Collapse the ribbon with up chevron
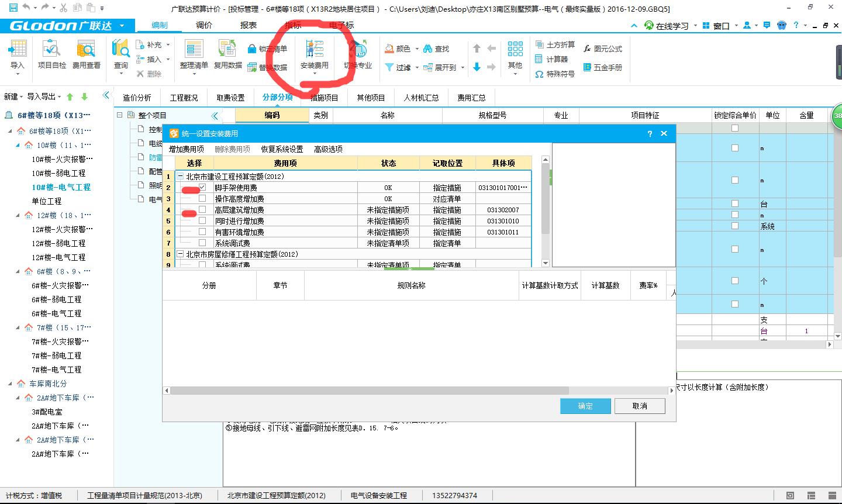842x504 pixels. coord(634,26)
